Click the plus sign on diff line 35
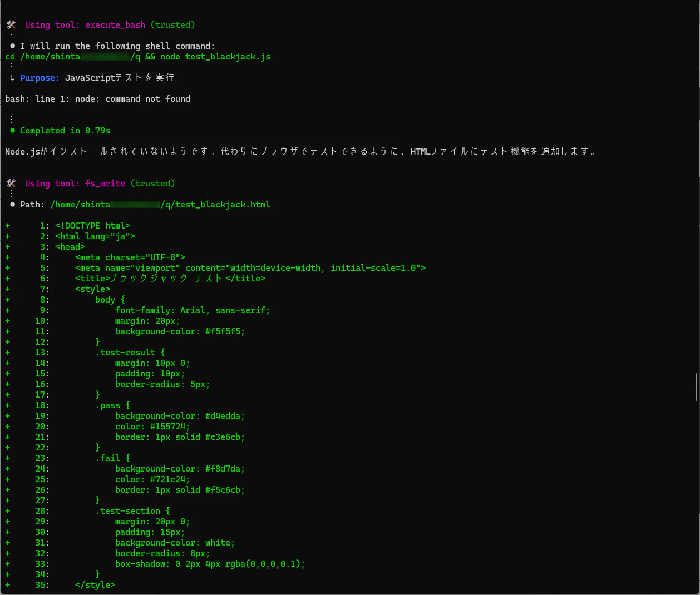 tap(8, 585)
